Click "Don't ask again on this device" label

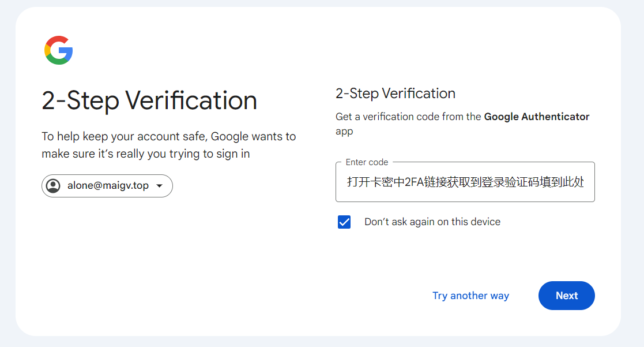[432, 222]
